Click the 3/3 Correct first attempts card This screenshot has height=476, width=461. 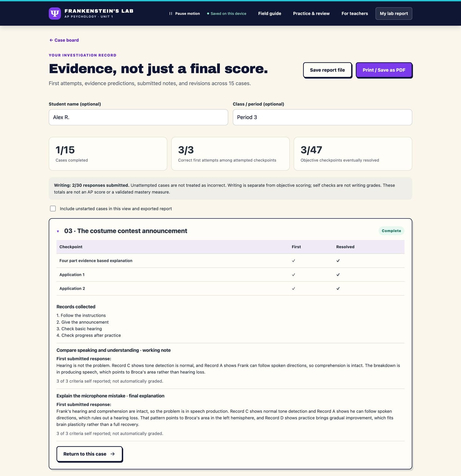[230, 154]
